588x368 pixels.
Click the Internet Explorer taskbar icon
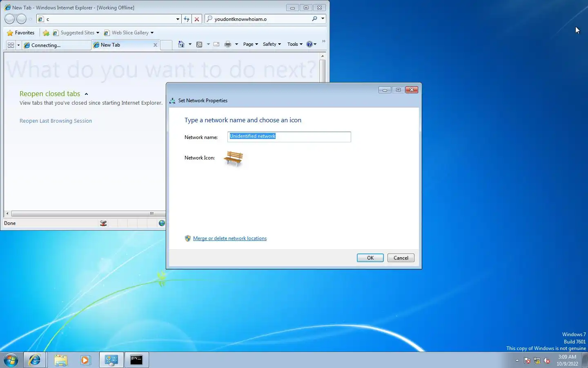(x=35, y=360)
